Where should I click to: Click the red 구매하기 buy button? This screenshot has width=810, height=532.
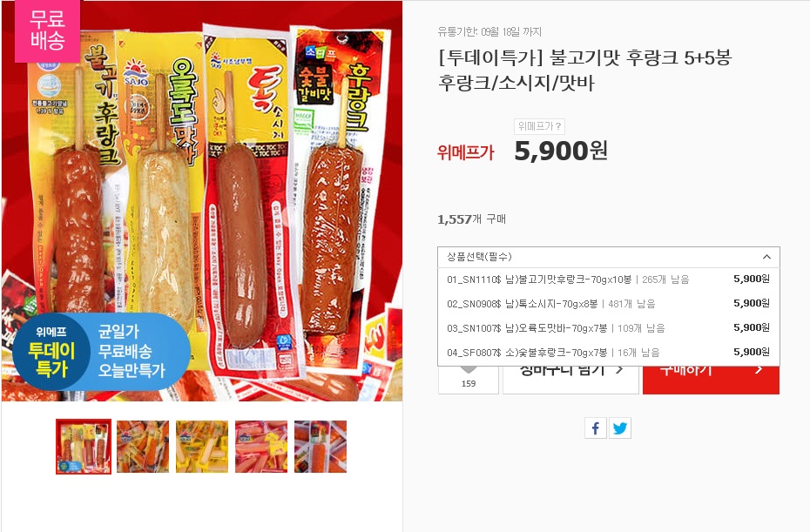(x=711, y=380)
